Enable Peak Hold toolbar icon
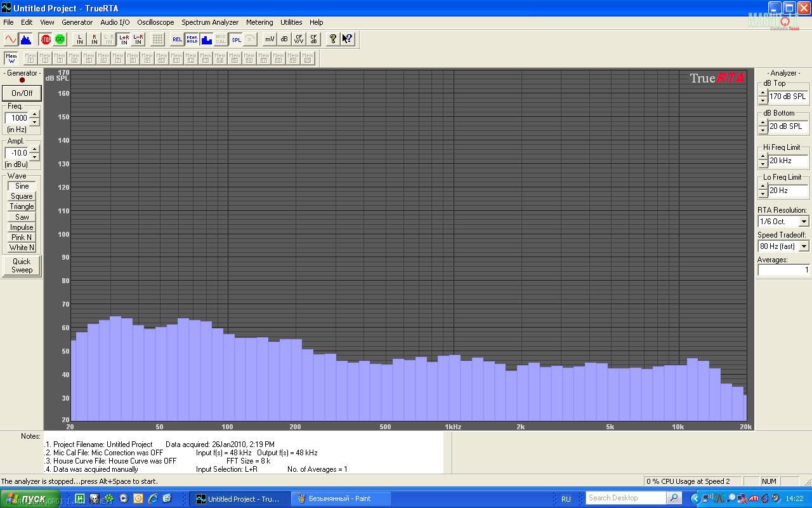The width and height of the screenshot is (812, 508). pos(192,39)
